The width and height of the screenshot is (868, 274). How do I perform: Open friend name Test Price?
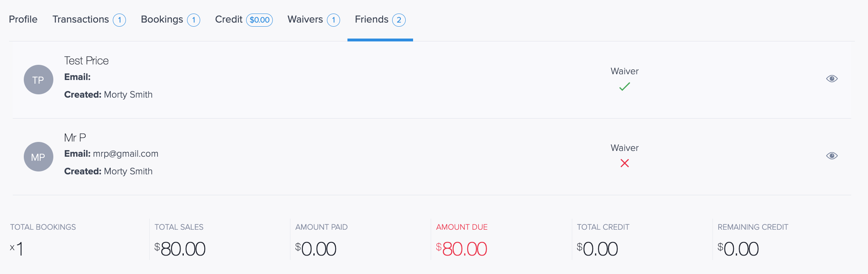(x=86, y=61)
